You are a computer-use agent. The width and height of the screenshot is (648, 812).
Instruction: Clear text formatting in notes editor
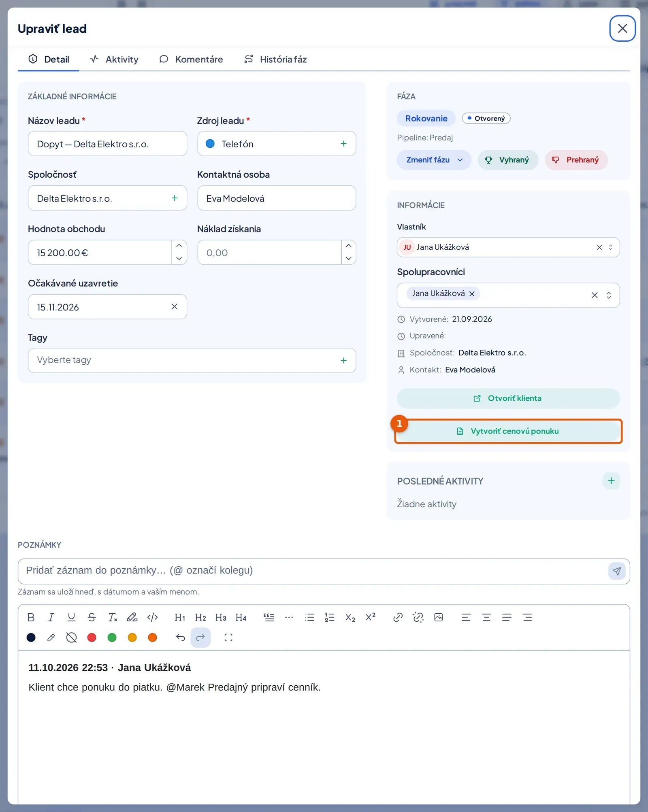[x=112, y=617]
